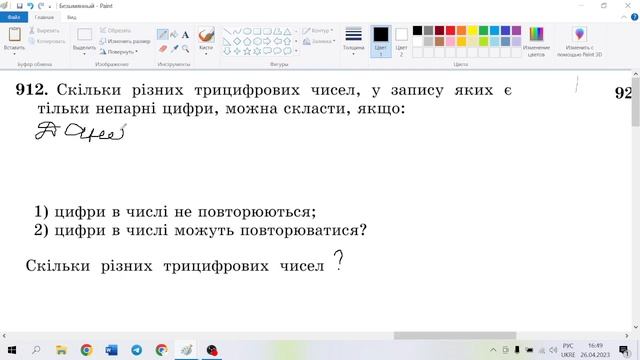Select Цвет 2 background color box
640x360 pixels.
pos(401,41)
